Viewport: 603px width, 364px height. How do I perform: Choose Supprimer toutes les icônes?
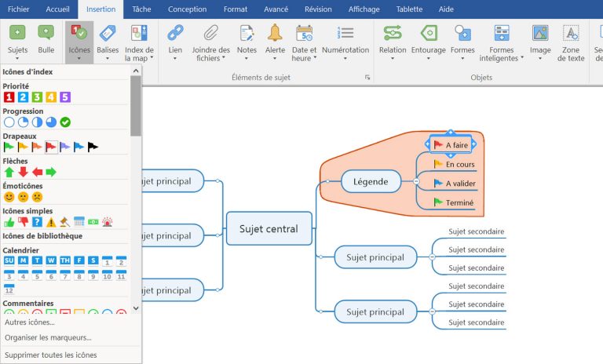pos(50,355)
